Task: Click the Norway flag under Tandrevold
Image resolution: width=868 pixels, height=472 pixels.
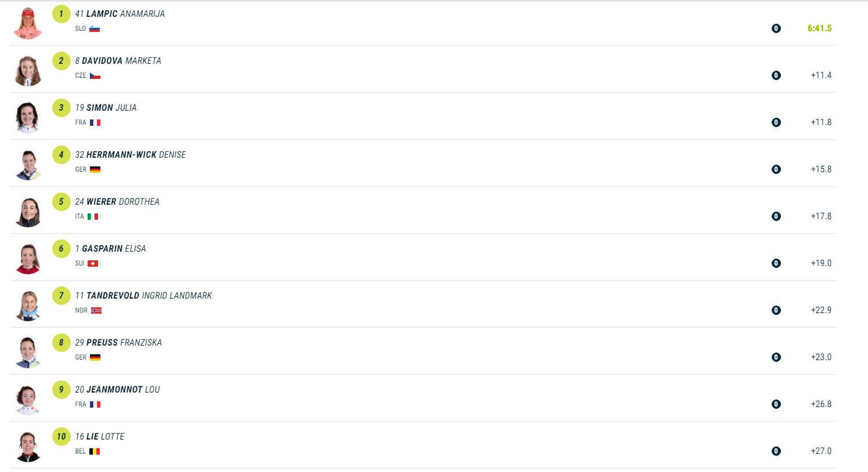Action: click(96, 311)
